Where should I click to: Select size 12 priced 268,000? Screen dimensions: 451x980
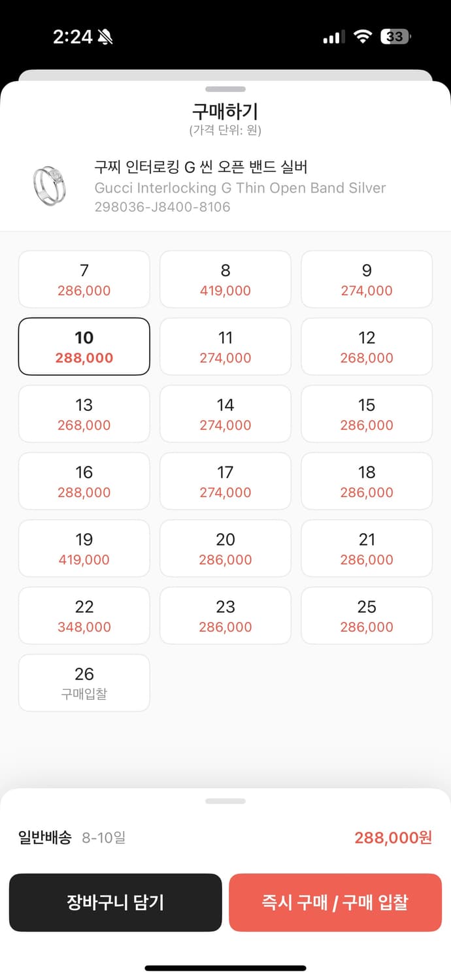coord(367,347)
